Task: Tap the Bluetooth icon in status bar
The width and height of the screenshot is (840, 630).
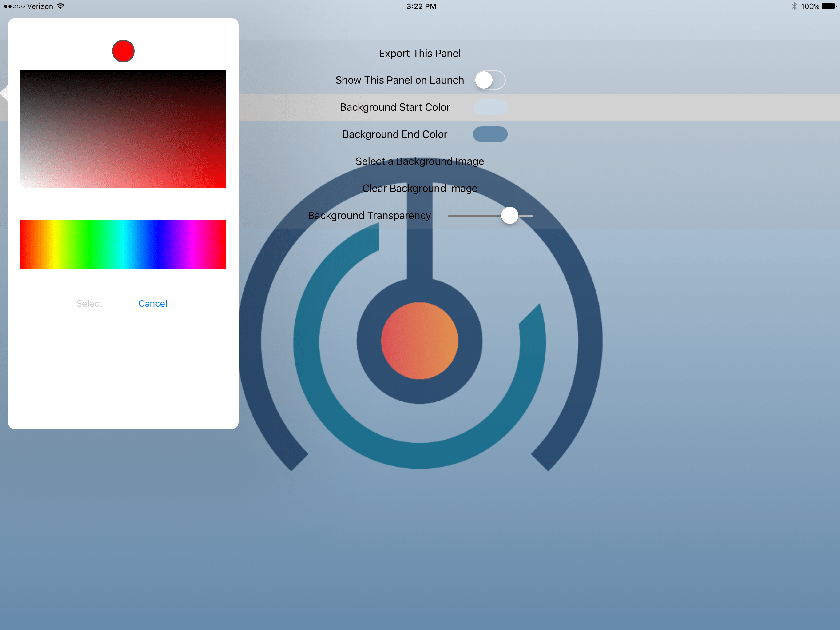Action: pyautogui.click(x=794, y=6)
